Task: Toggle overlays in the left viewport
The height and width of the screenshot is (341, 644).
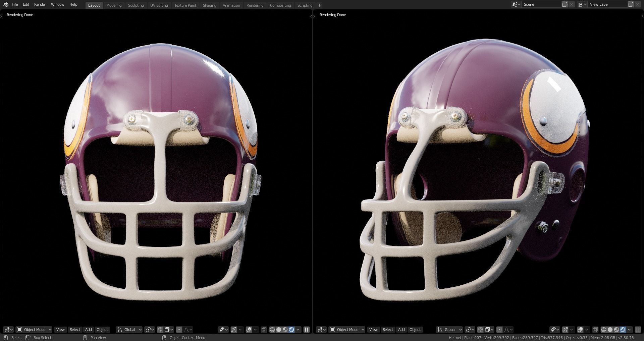Action: tap(249, 330)
